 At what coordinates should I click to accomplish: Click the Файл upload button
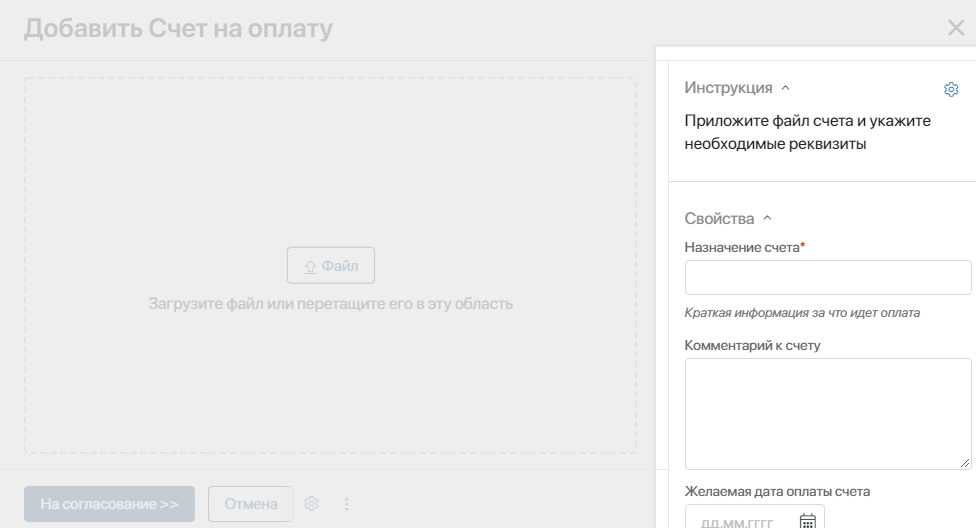point(331,265)
